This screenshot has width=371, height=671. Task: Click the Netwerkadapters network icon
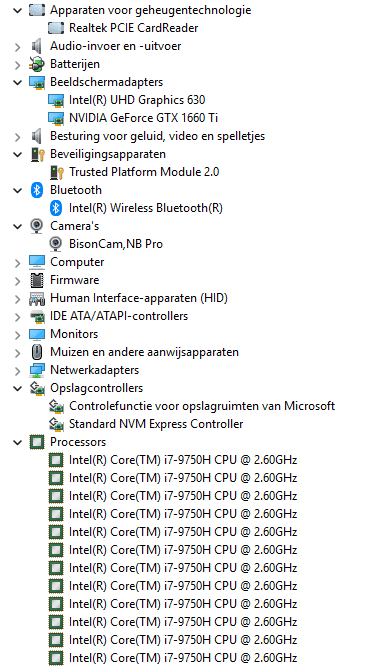click(x=37, y=370)
